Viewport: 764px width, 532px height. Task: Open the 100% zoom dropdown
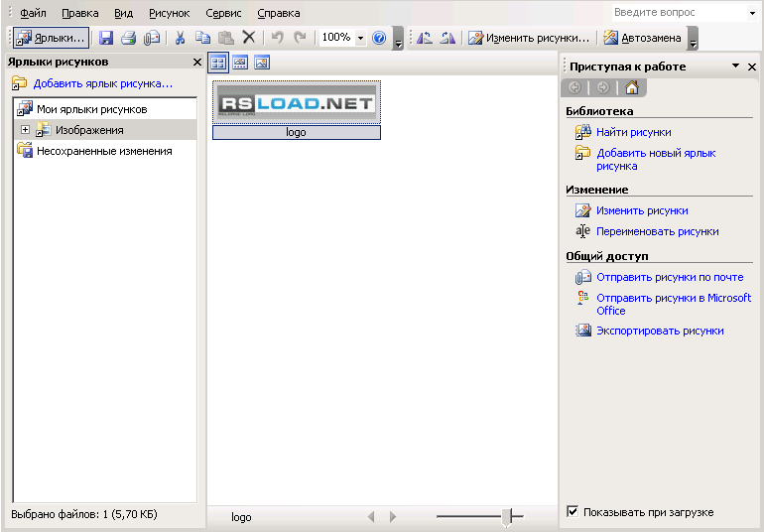[x=360, y=38]
